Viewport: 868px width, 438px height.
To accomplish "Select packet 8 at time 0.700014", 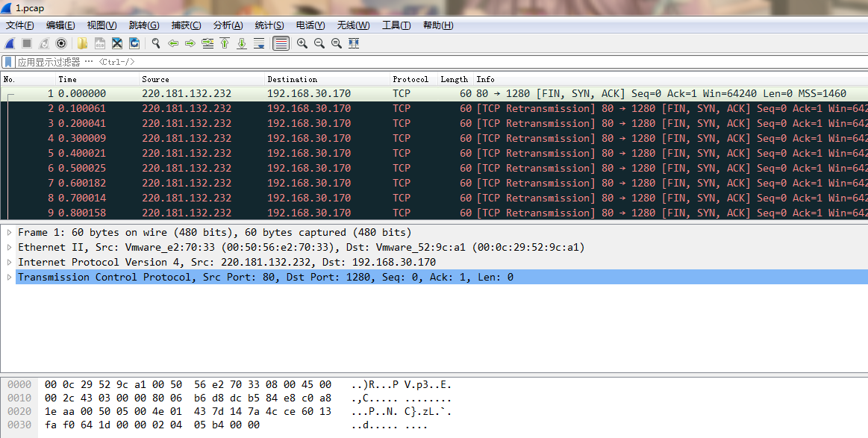I will [x=434, y=198].
